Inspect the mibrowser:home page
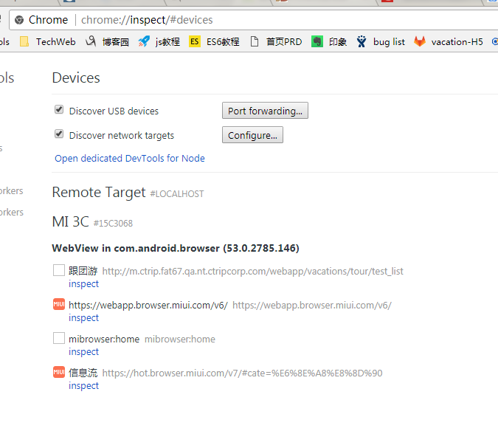The width and height of the screenshot is (498, 448). (x=83, y=352)
